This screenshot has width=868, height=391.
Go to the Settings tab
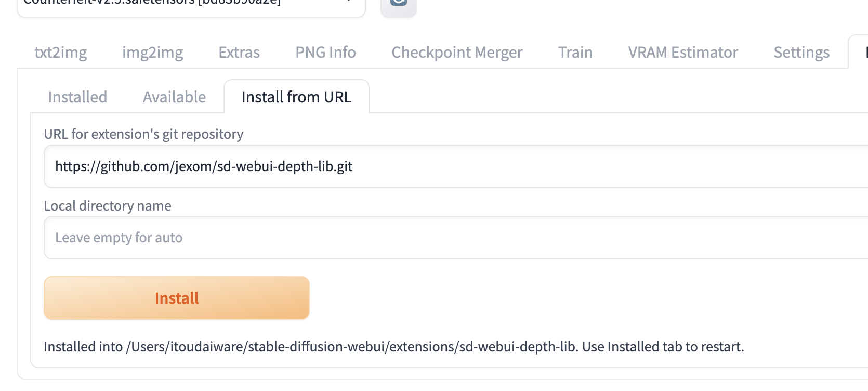(801, 53)
